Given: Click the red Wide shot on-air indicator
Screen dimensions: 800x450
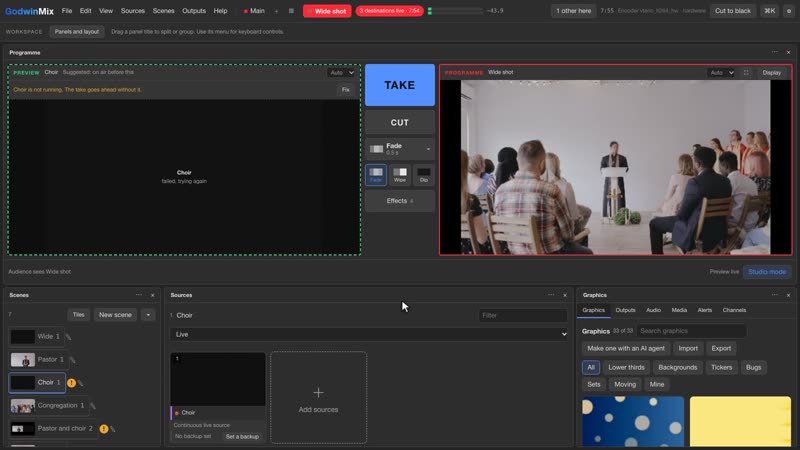Looking at the screenshot, I should click(x=327, y=11).
